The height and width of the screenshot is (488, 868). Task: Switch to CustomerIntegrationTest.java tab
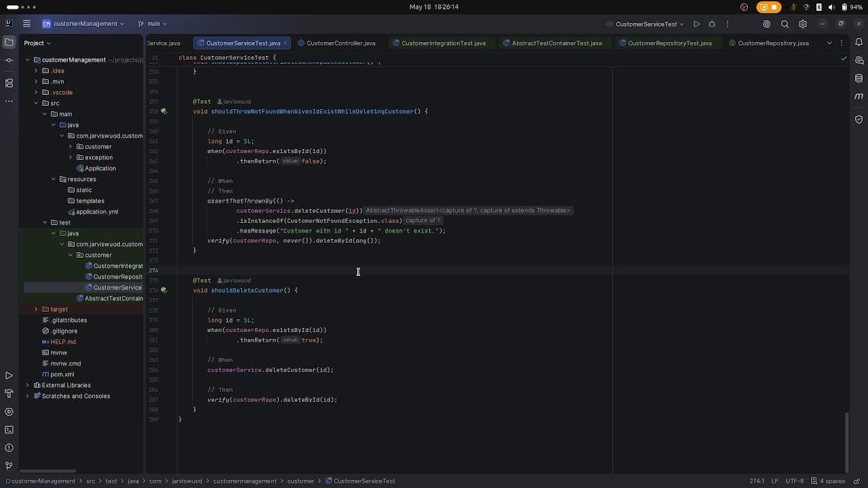(x=439, y=43)
